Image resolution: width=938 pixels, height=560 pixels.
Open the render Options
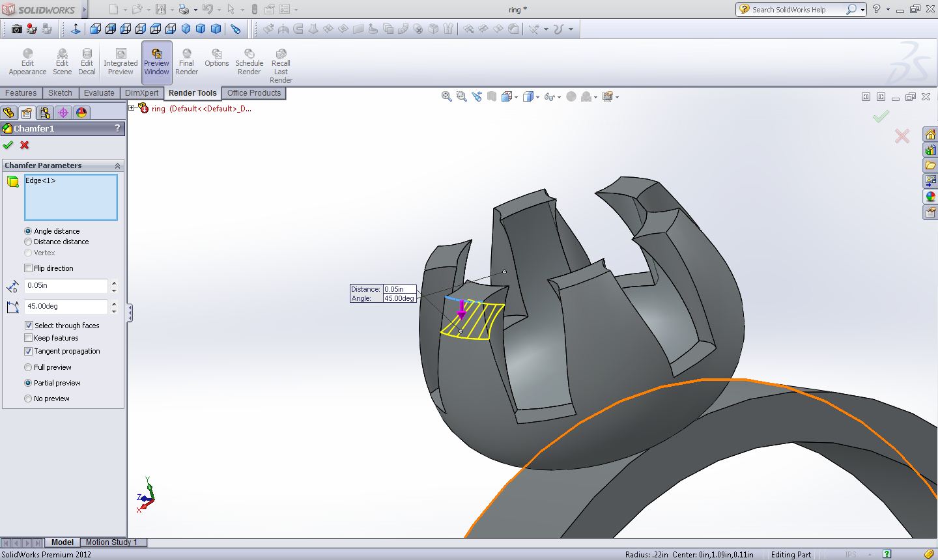217,59
